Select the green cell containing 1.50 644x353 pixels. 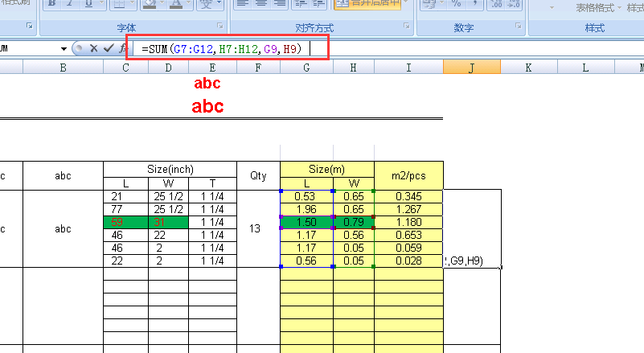point(306,222)
